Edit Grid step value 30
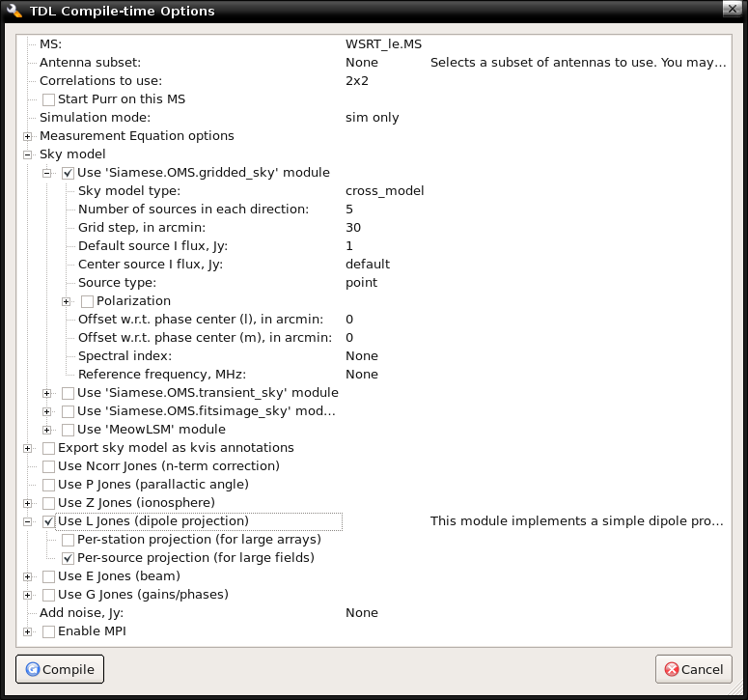This screenshot has height=700, width=748. click(x=353, y=228)
